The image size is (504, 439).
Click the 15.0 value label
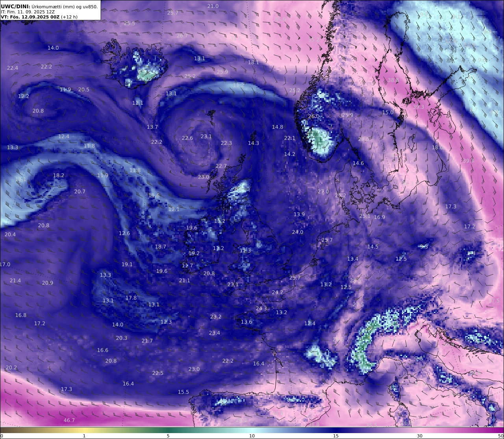pyautogui.click(x=388, y=112)
